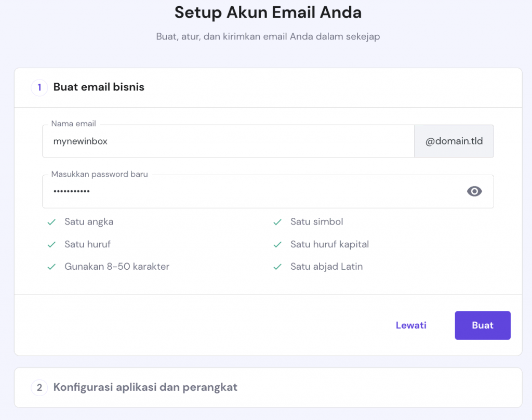Click checkmark beside Satu huruf

point(51,244)
